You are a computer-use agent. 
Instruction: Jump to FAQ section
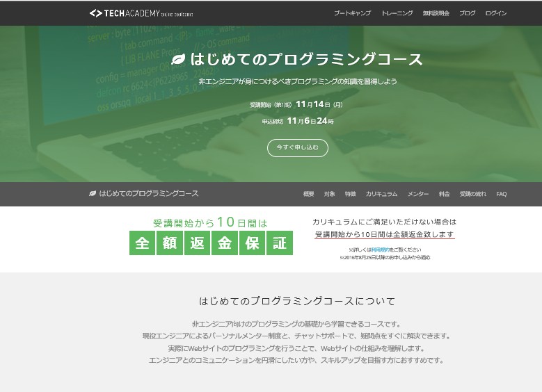pyautogui.click(x=501, y=194)
